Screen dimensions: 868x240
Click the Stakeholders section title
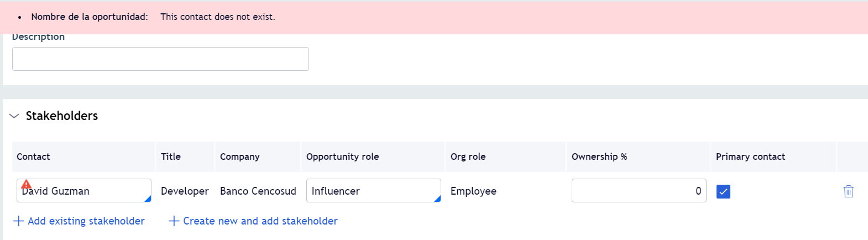(62, 116)
